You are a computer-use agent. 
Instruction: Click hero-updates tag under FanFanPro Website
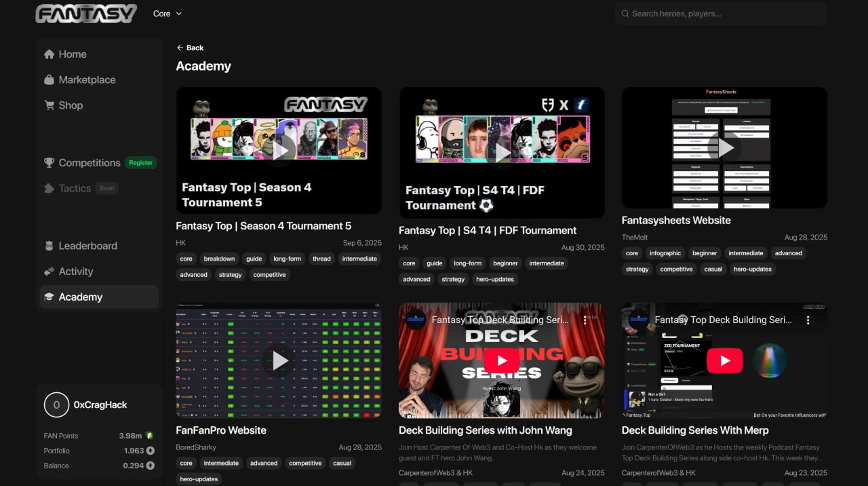click(199, 479)
